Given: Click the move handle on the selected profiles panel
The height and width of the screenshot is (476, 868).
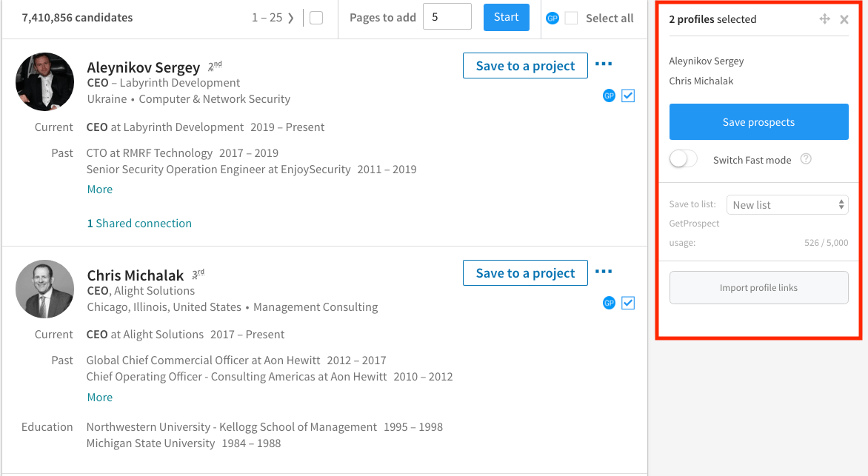Looking at the screenshot, I should click(825, 19).
